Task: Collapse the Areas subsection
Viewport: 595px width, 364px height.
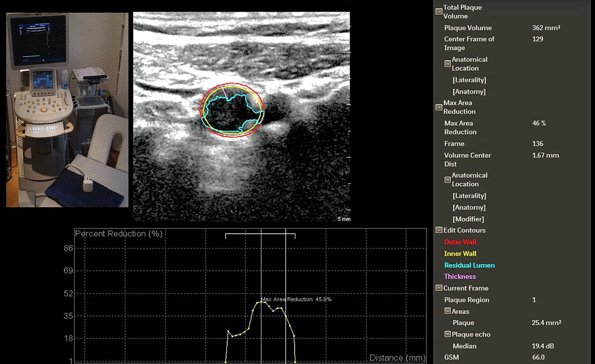Action: 447,311
